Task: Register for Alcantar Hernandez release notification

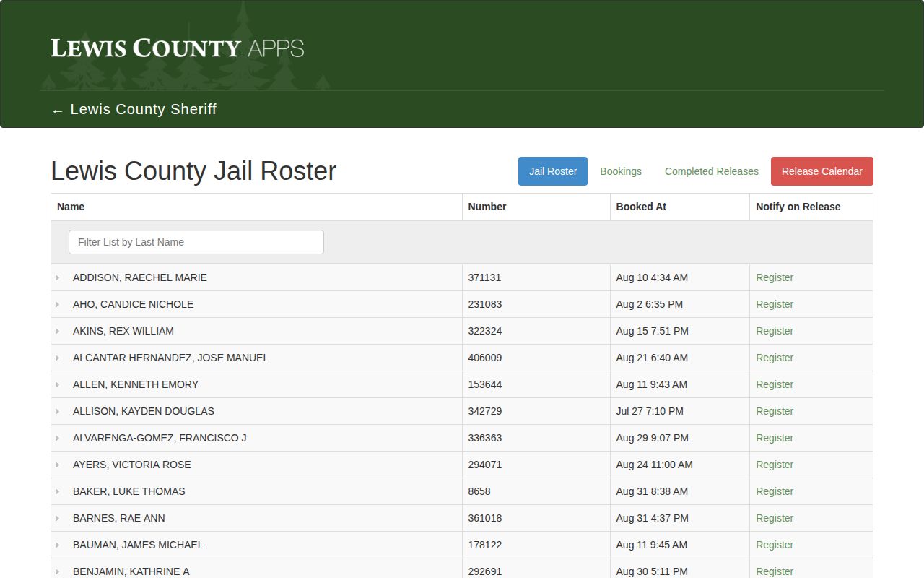Action: click(775, 358)
